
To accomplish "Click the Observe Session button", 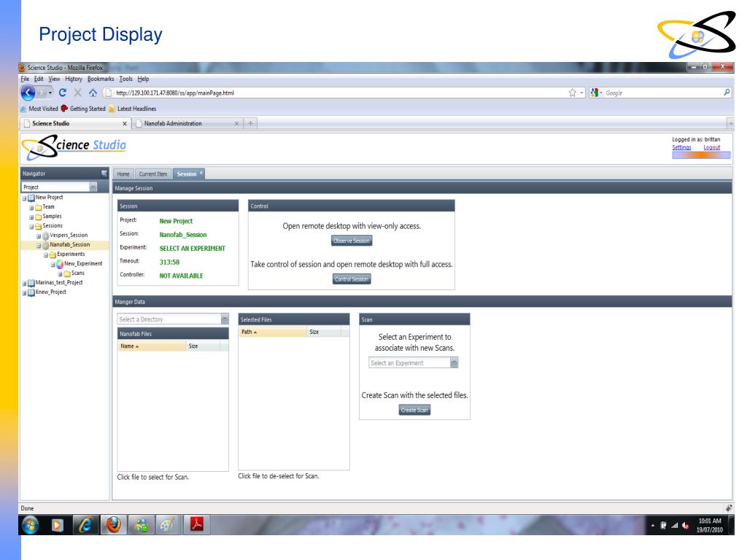I will (352, 241).
